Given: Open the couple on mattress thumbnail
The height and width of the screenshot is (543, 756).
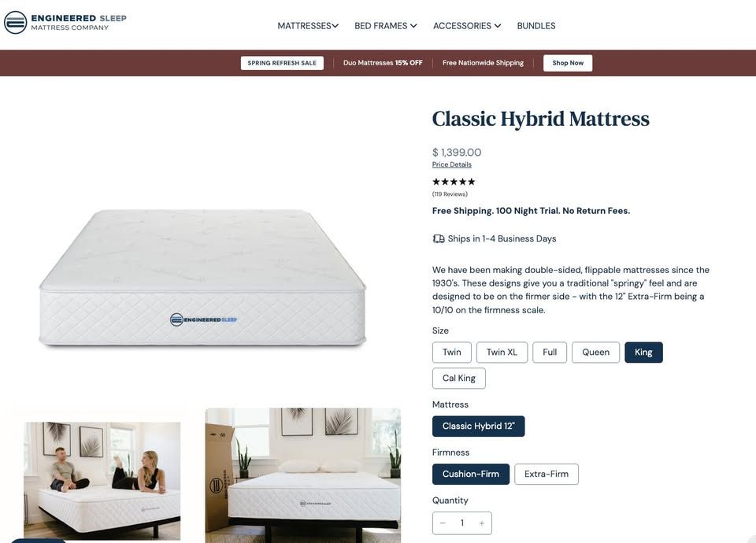Looking at the screenshot, I should coord(102,481).
